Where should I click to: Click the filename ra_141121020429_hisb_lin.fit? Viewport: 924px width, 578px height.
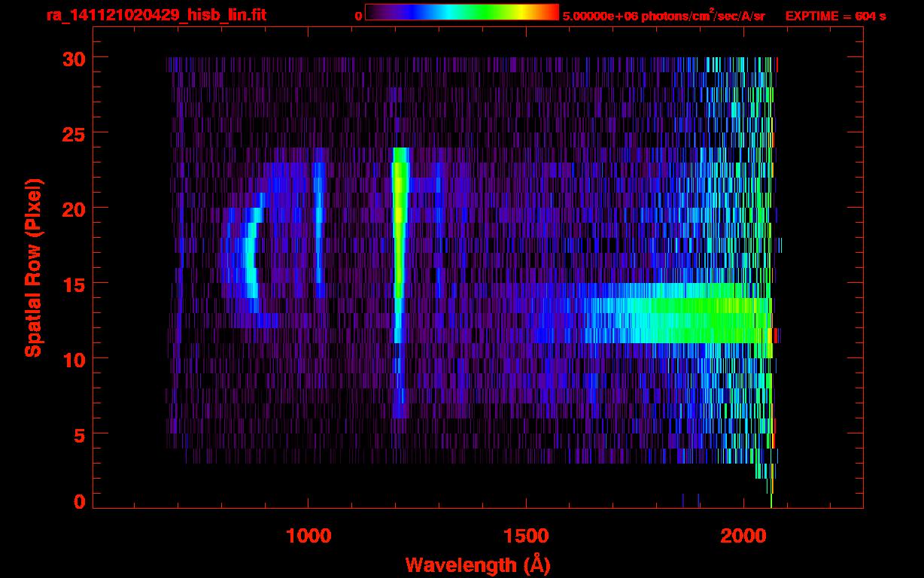[x=156, y=15]
